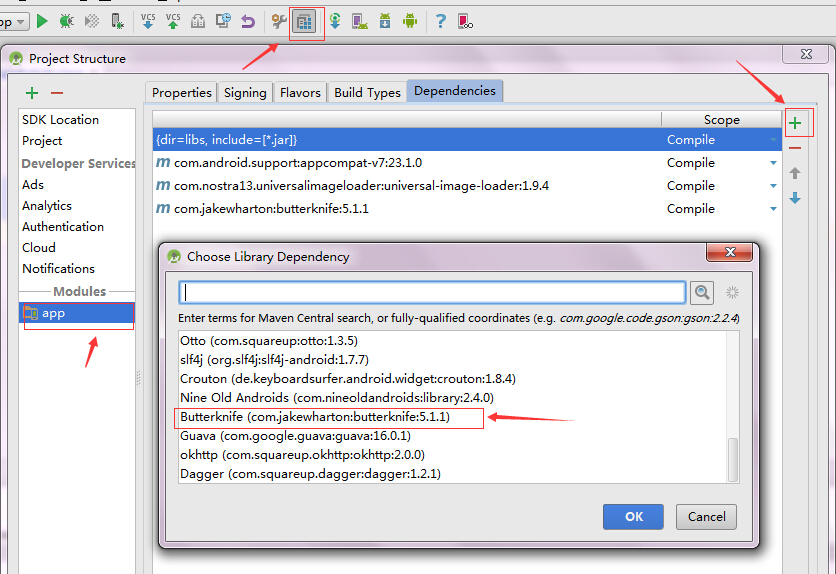
Task: Open the SDK Manager icon
Action: tap(385, 21)
